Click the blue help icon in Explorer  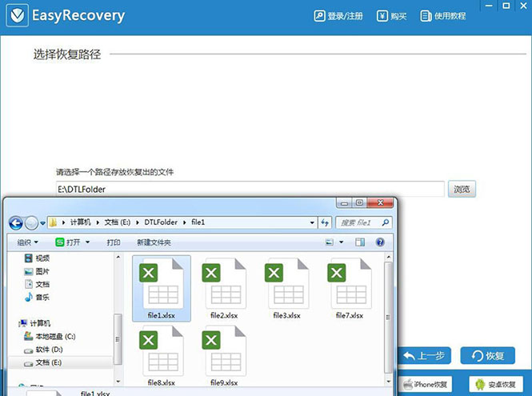[380, 242]
